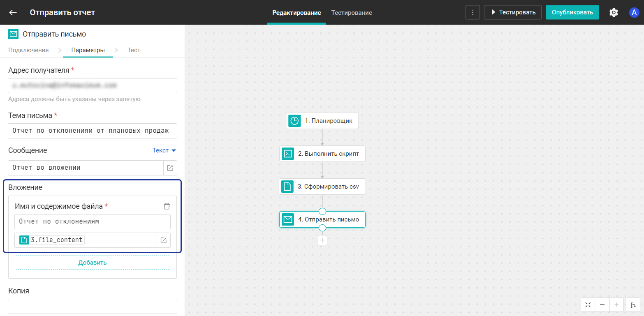
Task: Click the Сообщение text field
Action: tap(86, 168)
